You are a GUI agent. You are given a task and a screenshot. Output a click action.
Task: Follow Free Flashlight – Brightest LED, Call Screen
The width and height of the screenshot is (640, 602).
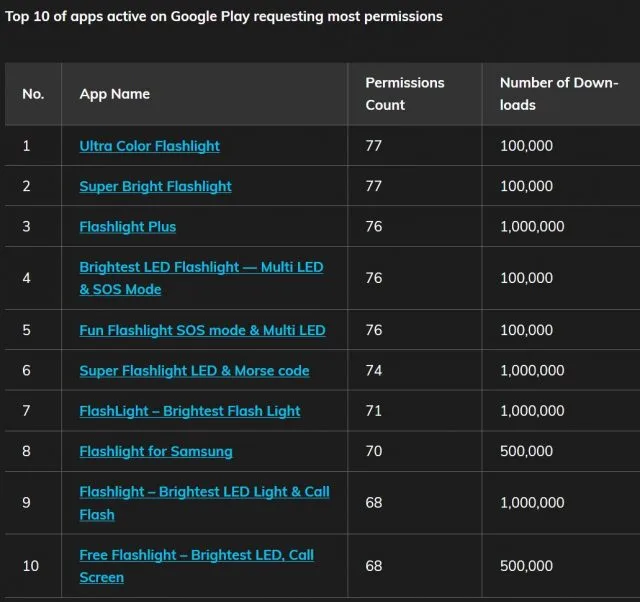197,566
